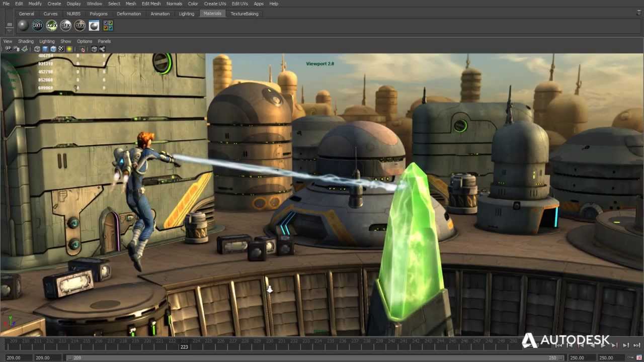Screen dimensions: 644x362
Task: Click the green image plane icon in panel toolbar
Action: coord(24,49)
